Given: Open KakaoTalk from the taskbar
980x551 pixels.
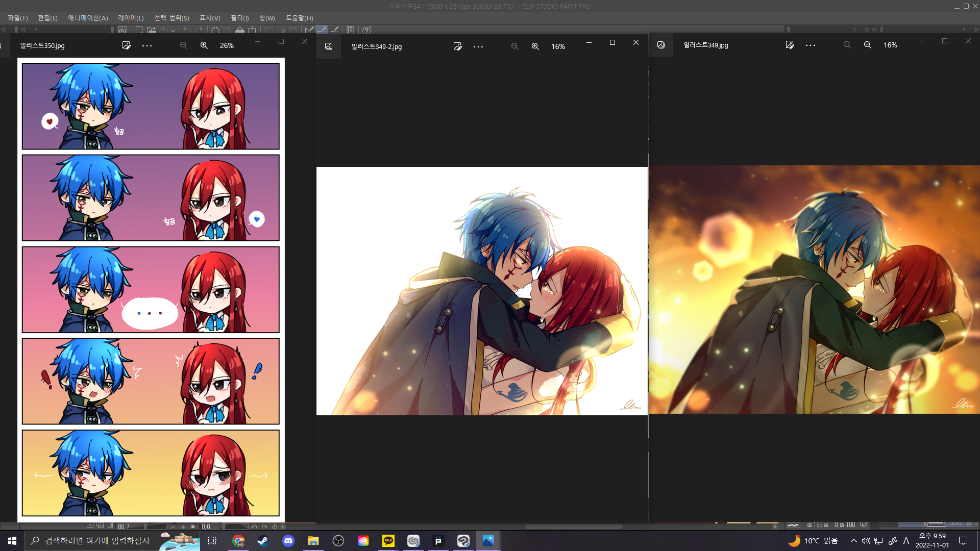Looking at the screenshot, I should (x=388, y=541).
